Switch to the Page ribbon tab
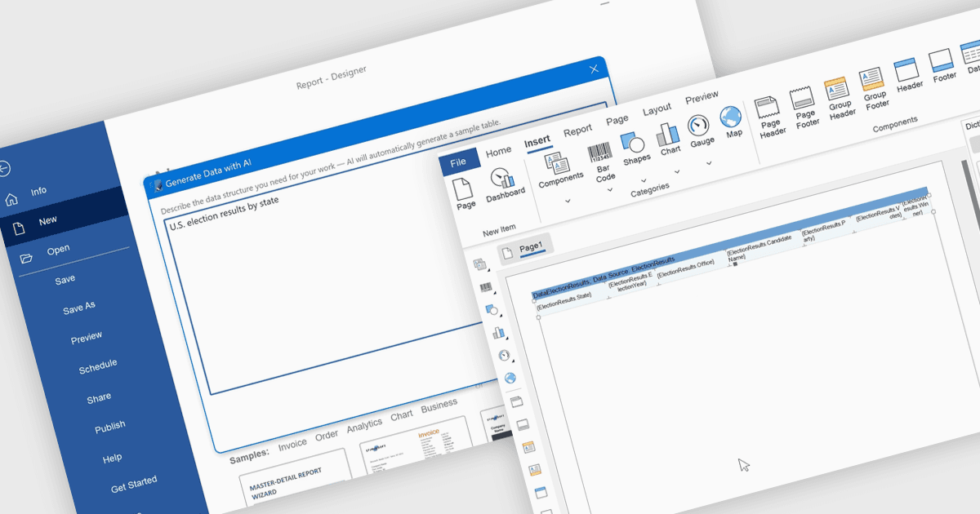 pyautogui.click(x=617, y=119)
